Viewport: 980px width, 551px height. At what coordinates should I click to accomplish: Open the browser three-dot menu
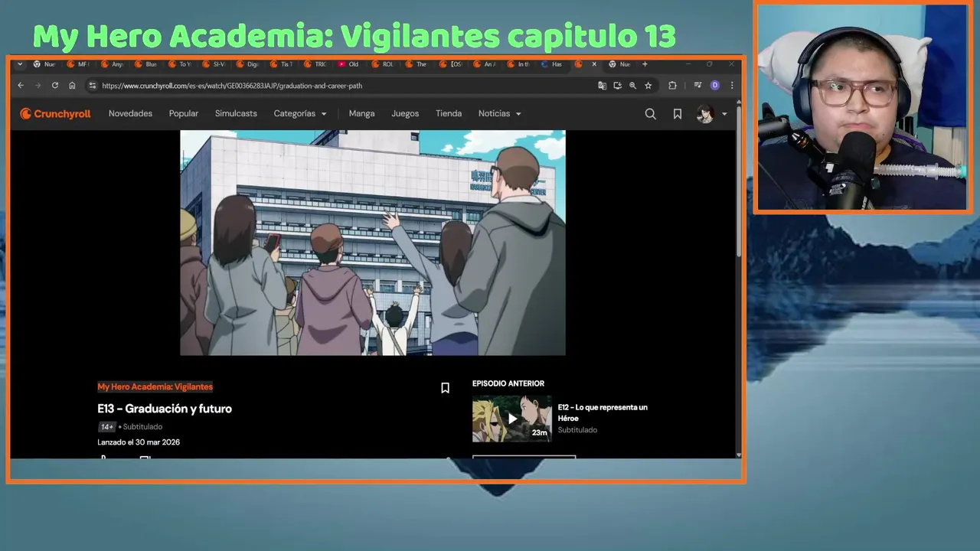pyautogui.click(x=732, y=86)
